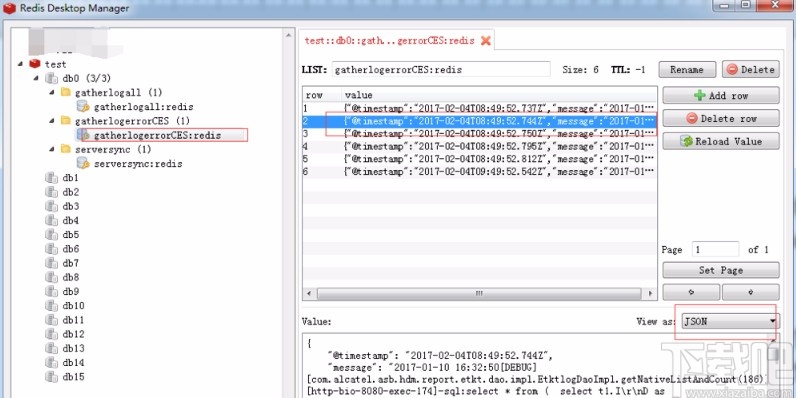Click the serversync folder icon
Image resolution: width=796 pixels, height=398 pixels.
[65, 149]
